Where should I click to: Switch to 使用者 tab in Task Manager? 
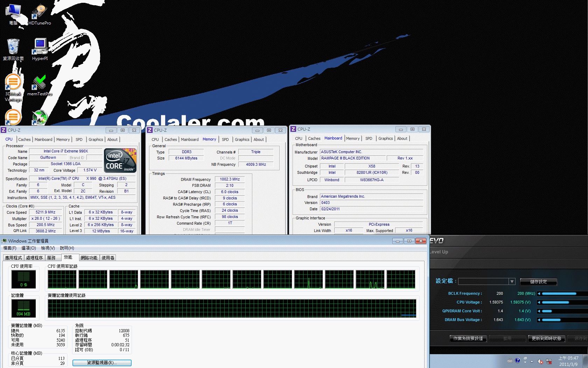[108, 258]
